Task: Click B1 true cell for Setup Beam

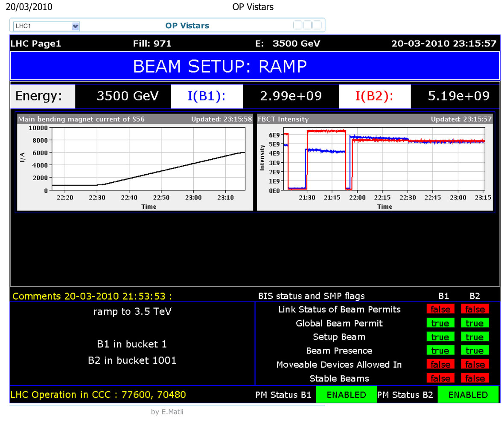Action: 440,337
